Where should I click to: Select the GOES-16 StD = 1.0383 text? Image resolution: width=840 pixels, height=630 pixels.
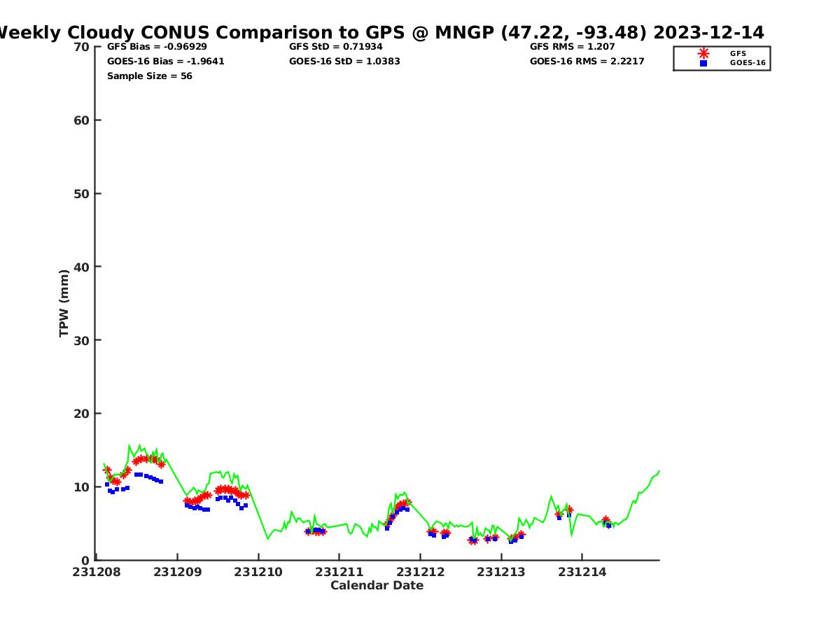pyautogui.click(x=344, y=61)
